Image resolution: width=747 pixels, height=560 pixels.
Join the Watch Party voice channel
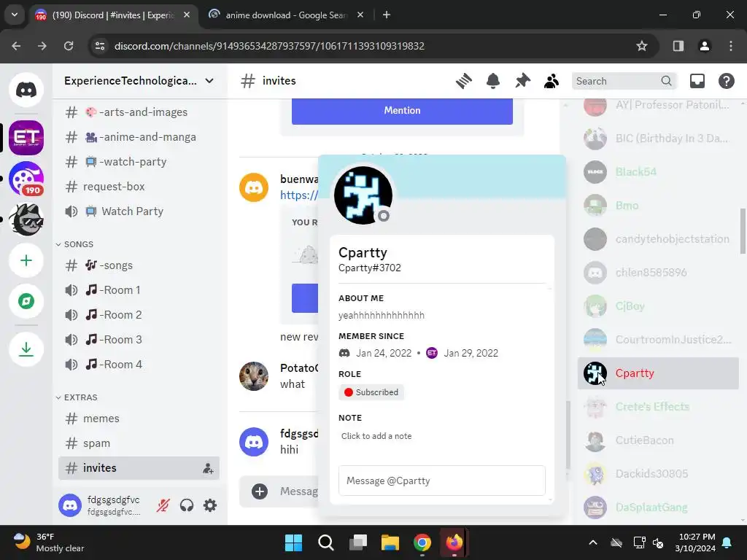[x=139, y=211]
